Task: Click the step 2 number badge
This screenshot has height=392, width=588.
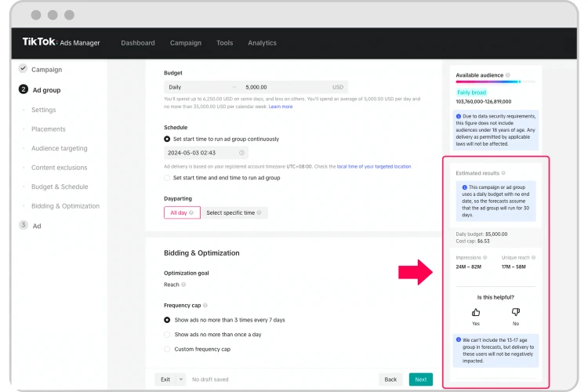Action: coord(24,89)
